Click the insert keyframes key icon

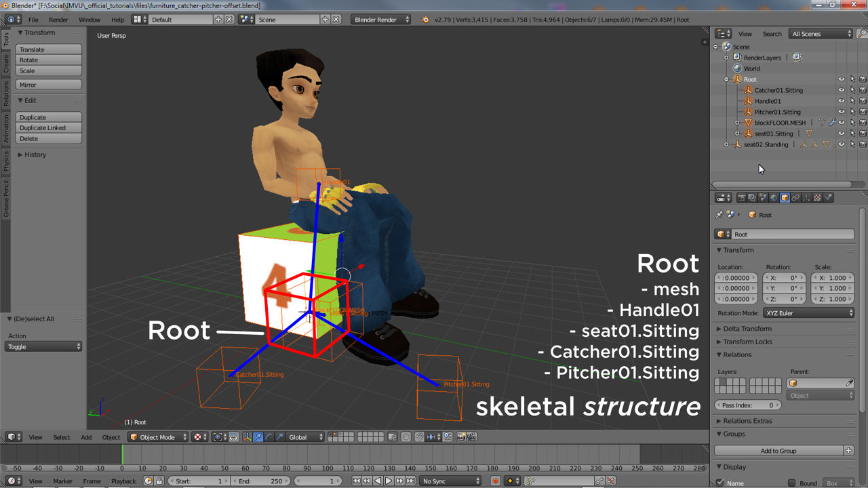[601, 481]
